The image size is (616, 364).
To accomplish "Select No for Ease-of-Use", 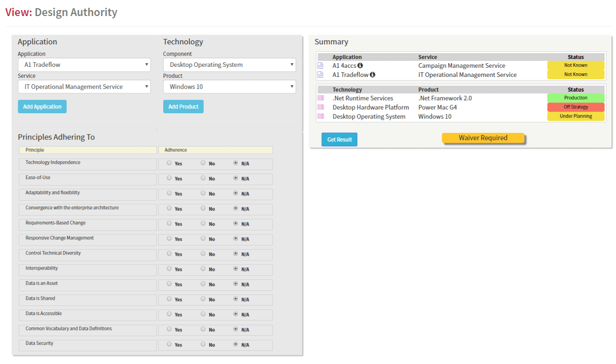I will [203, 178].
